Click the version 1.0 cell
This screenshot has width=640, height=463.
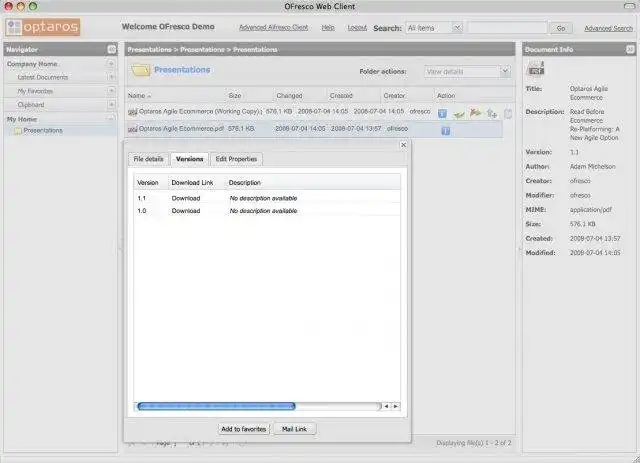pyautogui.click(x=142, y=211)
